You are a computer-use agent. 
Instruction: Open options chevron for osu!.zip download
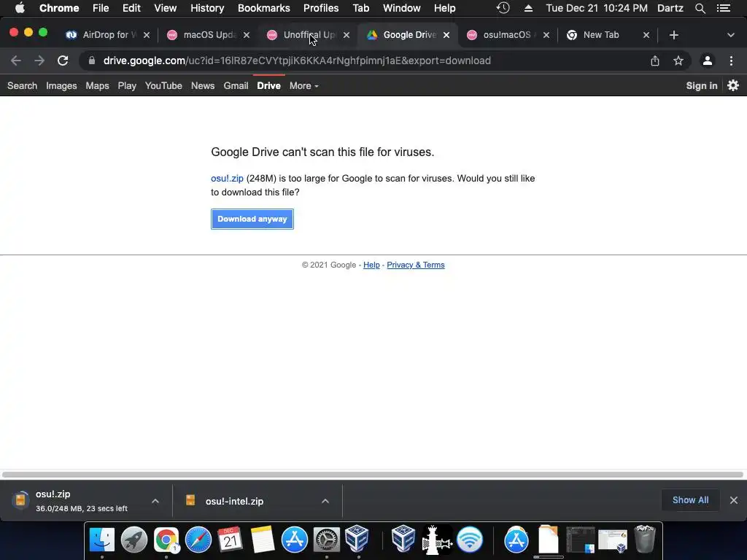tap(155, 501)
